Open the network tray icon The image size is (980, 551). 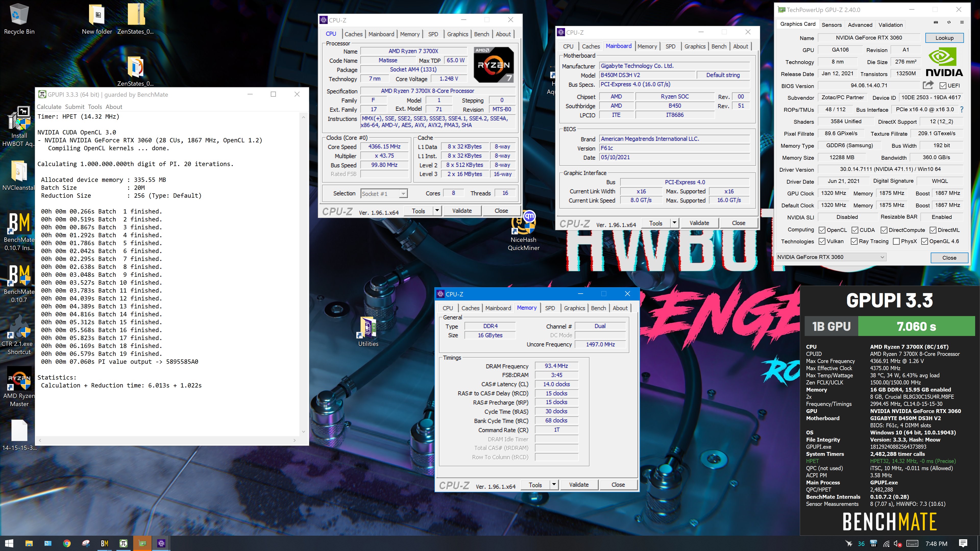pyautogui.click(x=886, y=544)
